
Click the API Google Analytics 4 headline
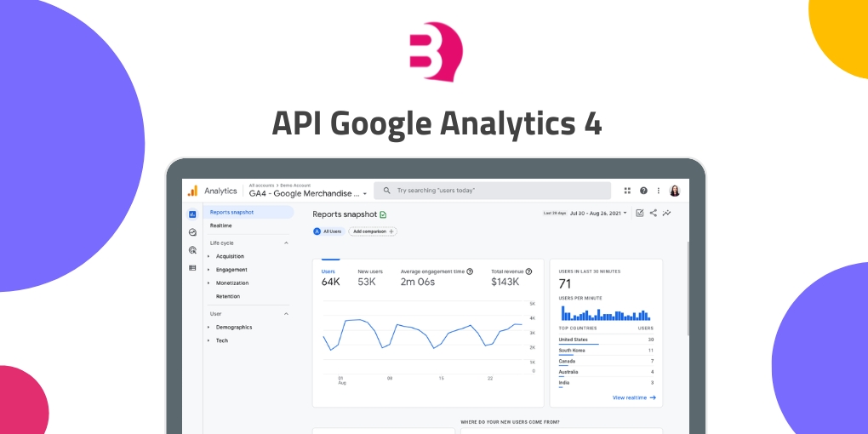pos(437,123)
